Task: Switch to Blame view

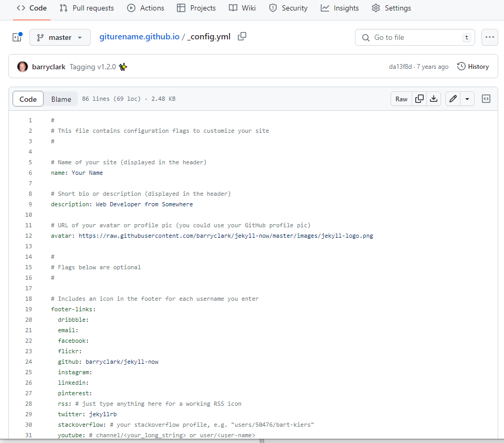Action: tap(61, 99)
